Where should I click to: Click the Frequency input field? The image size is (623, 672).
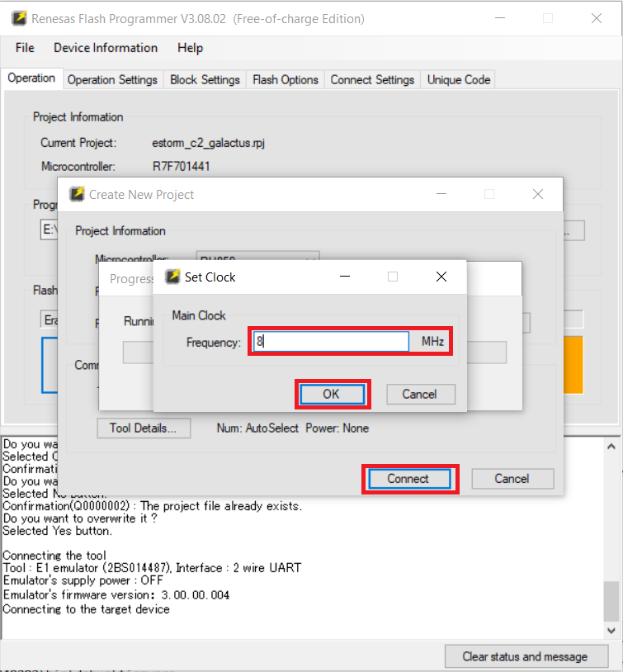(331, 342)
